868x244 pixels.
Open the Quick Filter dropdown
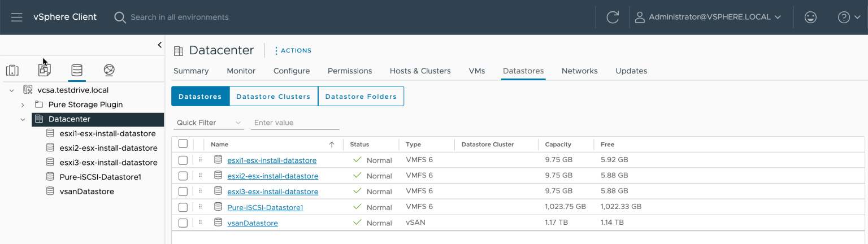point(208,123)
